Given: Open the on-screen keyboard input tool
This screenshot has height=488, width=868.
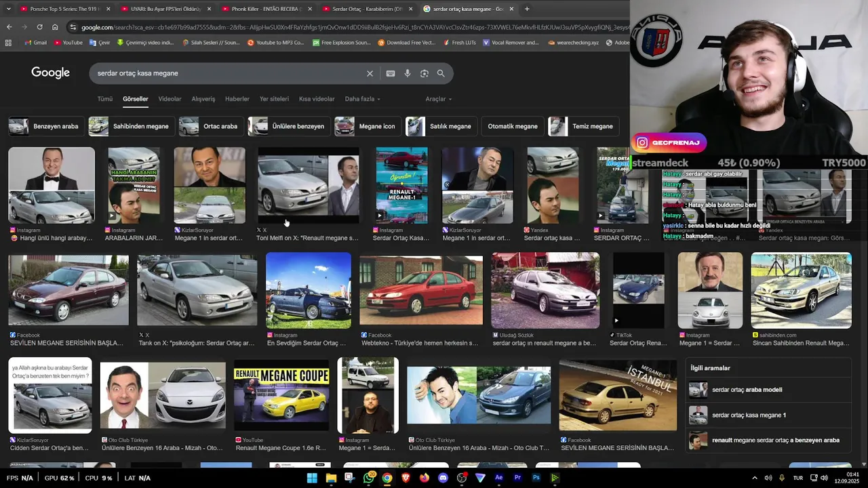Looking at the screenshot, I should [391, 73].
